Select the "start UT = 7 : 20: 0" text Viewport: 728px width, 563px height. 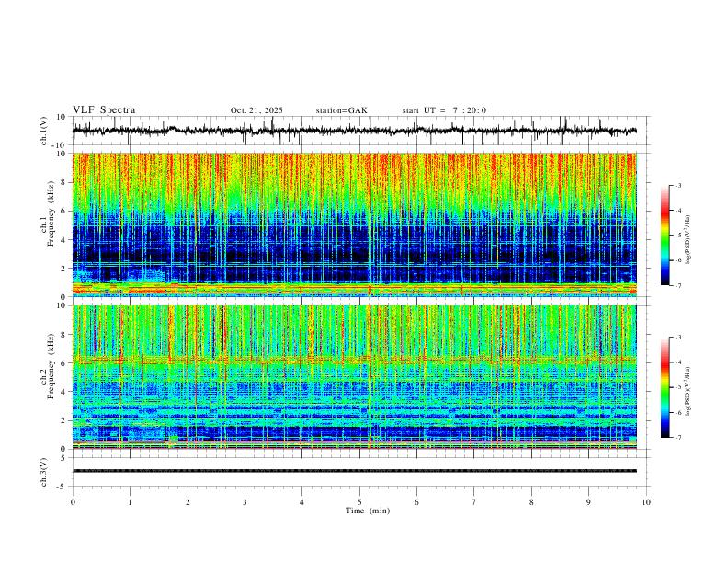pyautogui.click(x=444, y=110)
